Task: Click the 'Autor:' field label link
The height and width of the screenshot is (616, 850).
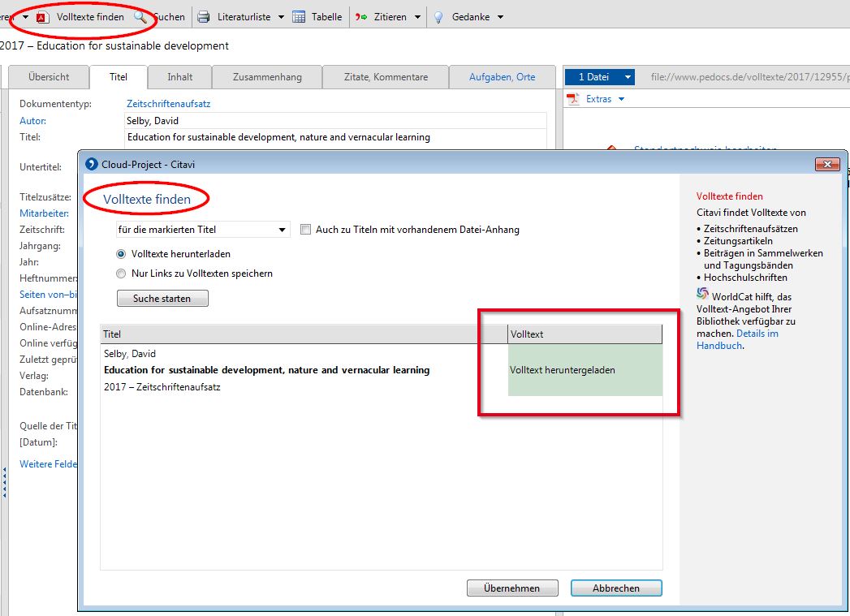Action: pos(33,121)
